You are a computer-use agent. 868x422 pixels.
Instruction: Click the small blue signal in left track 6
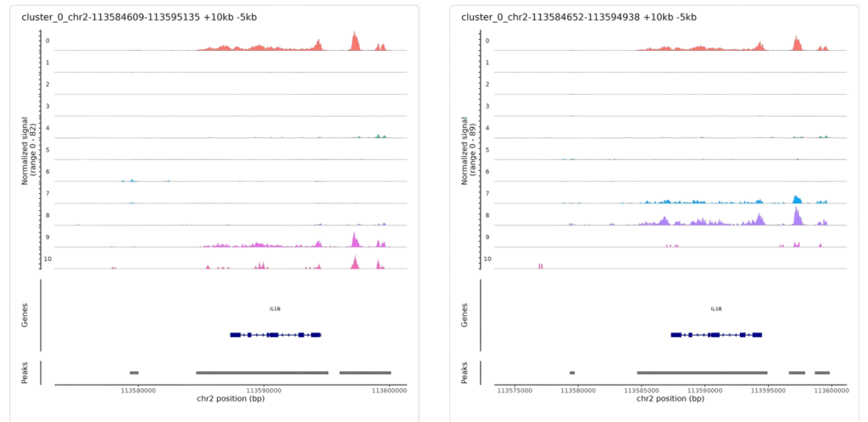tap(131, 180)
